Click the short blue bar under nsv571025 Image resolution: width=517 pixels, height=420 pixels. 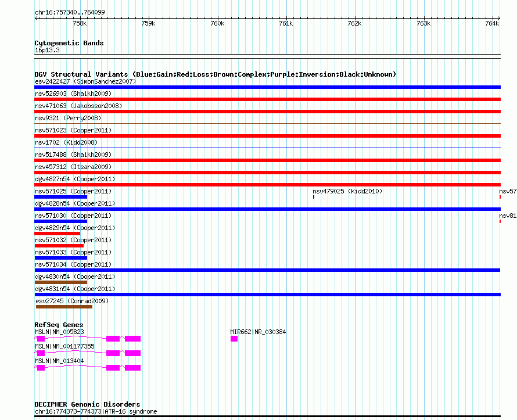(x=60, y=197)
